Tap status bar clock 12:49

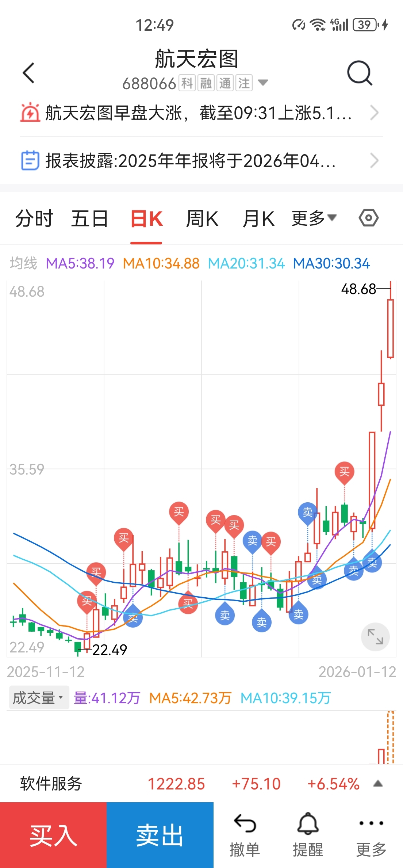click(x=155, y=25)
